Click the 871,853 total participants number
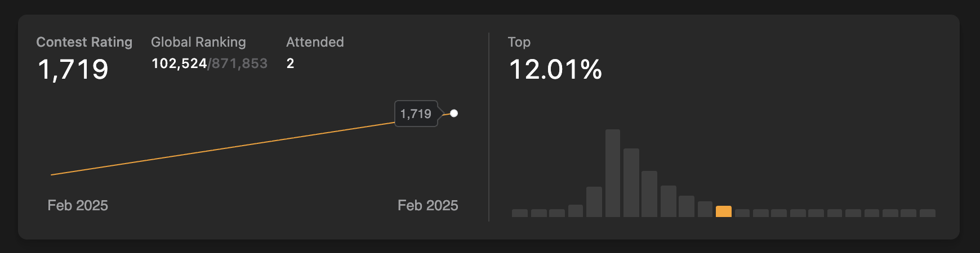980x253 pixels. (239, 64)
